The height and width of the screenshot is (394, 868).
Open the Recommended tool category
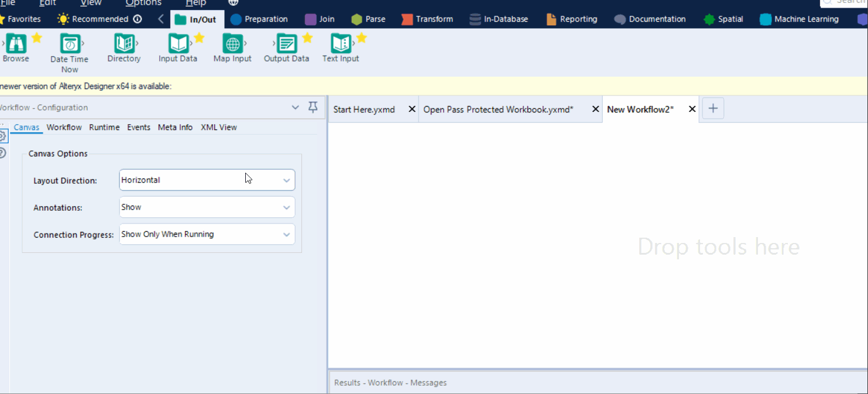click(94, 19)
